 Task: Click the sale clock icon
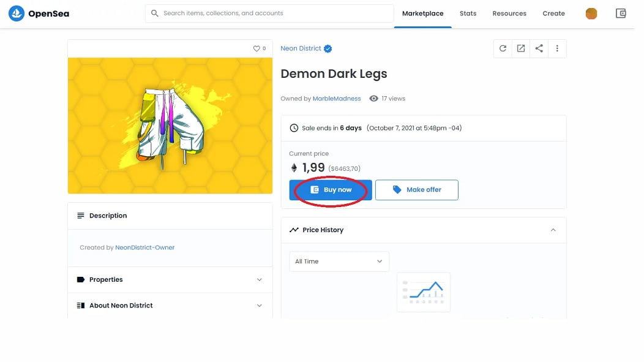click(x=294, y=128)
